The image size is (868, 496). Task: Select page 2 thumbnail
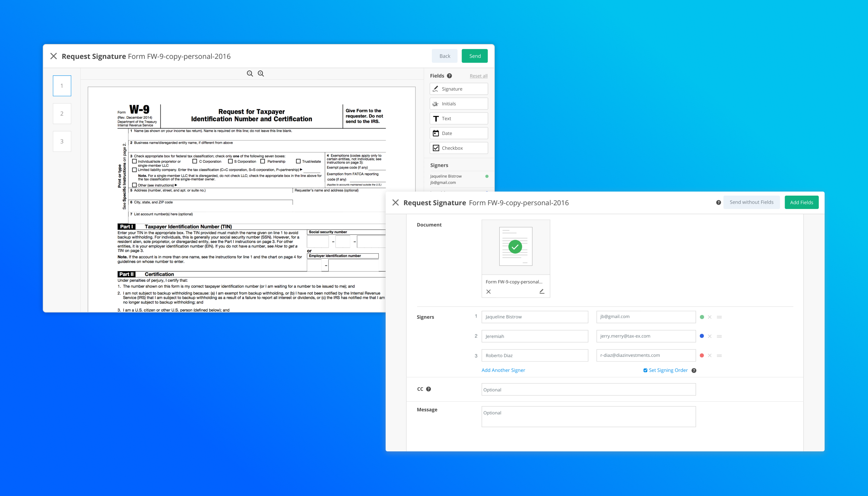tap(62, 114)
